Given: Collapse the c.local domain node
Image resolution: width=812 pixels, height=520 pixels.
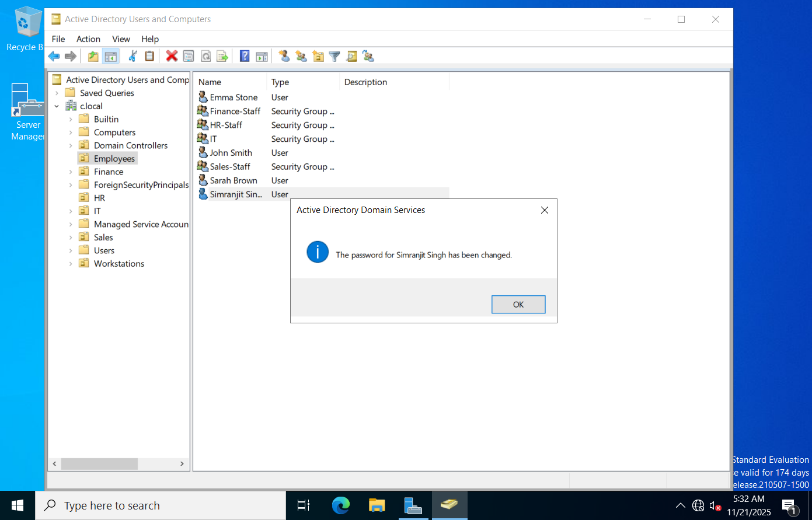Looking at the screenshot, I should pos(57,106).
